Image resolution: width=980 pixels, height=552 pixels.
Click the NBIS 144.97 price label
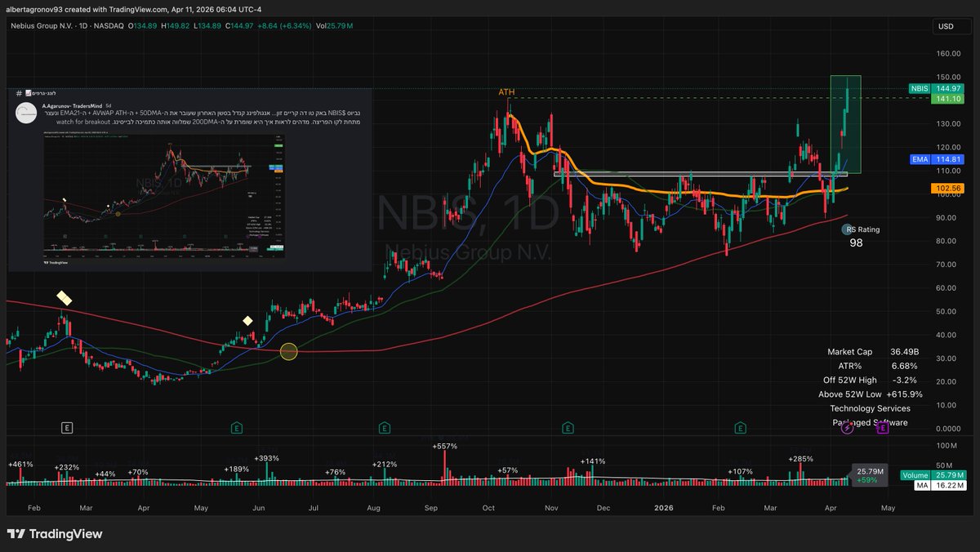coord(935,87)
